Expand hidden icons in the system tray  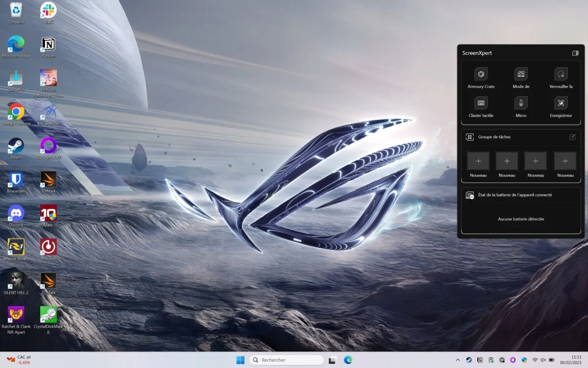coord(458,360)
